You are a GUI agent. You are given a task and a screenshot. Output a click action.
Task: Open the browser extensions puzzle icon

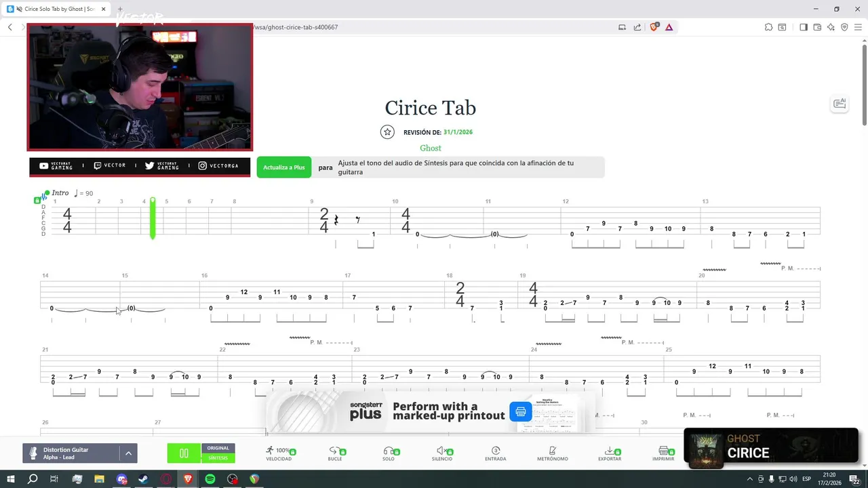[768, 27]
